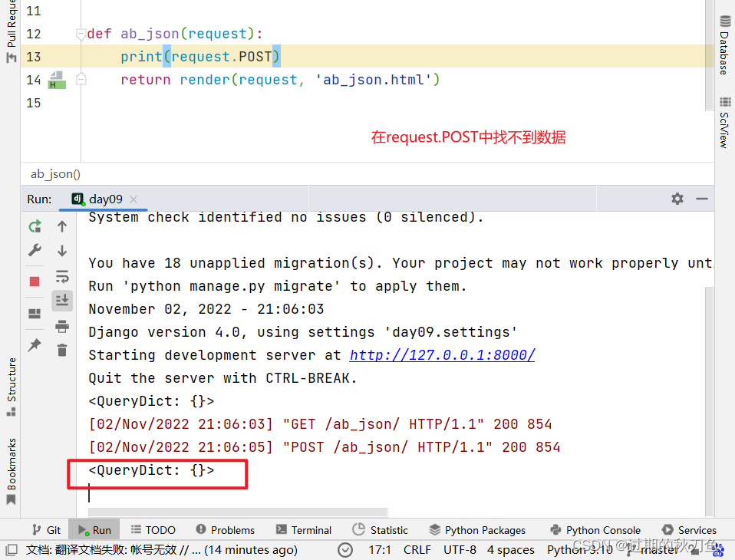Open the Statistic tool window
Viewport: 735px width, 560px height.
[x=380, y=530]
